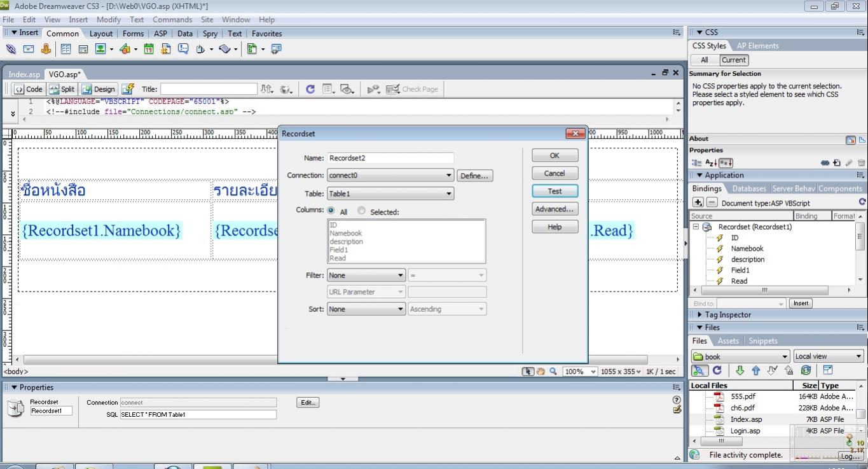Click Put File(s) blue up arrow
Viewport: 868px width, 469px height.
(x=756, y=370)
